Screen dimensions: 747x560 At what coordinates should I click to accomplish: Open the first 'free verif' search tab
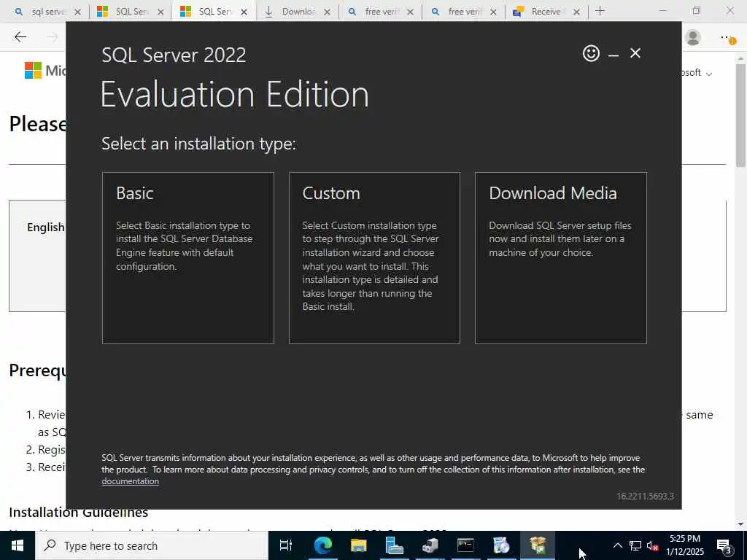379,12
